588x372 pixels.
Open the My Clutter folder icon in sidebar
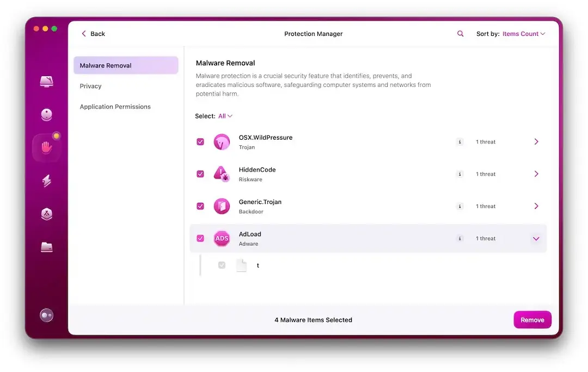[46, 247]
